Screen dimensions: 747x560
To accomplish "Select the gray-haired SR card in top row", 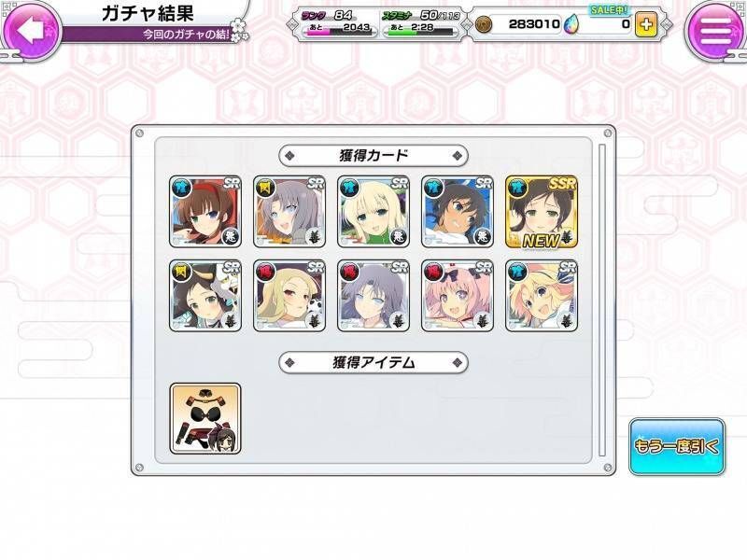I will 289,212.
